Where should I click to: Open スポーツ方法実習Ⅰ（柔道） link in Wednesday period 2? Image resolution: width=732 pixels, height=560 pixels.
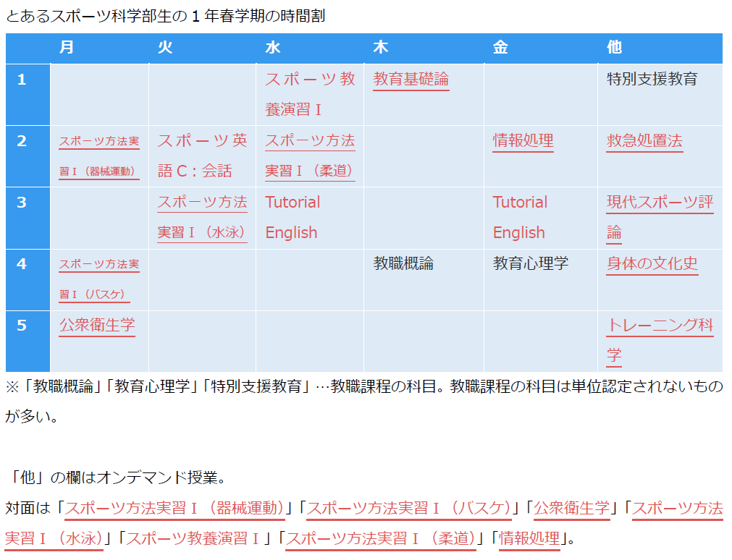(x=310, y=156)
